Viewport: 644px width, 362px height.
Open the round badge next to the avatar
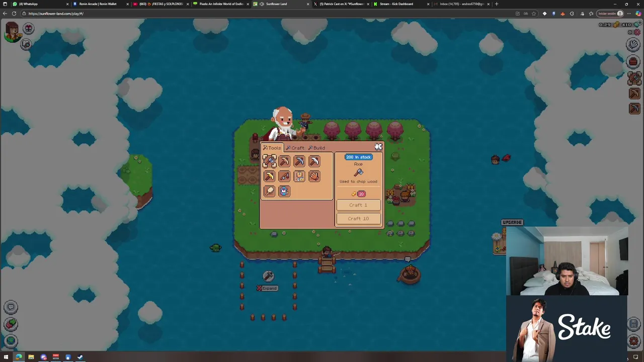[29, 29]
